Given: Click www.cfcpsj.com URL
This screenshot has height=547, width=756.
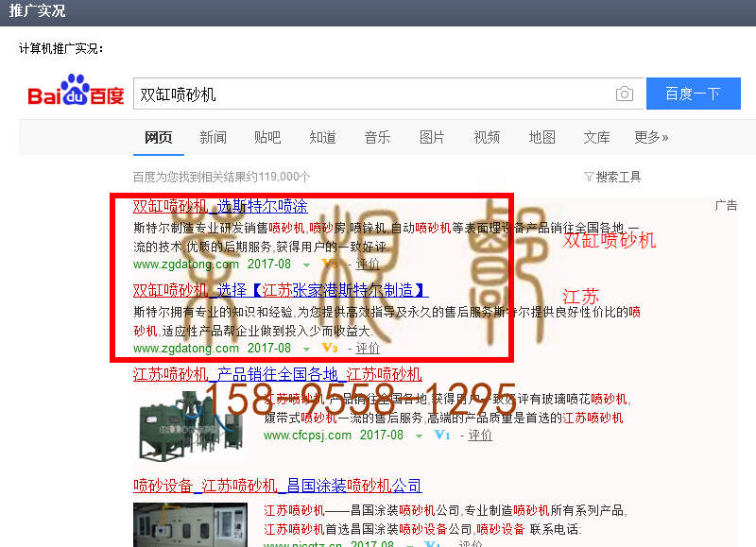Looking at the screenshot, I should (308, 436).
